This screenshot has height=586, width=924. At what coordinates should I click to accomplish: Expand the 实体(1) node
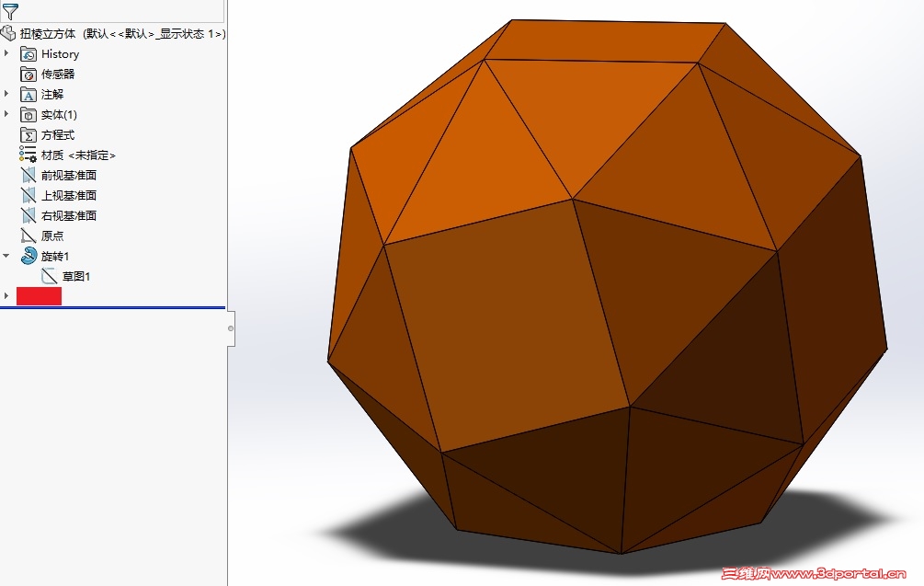coord(6,114)
